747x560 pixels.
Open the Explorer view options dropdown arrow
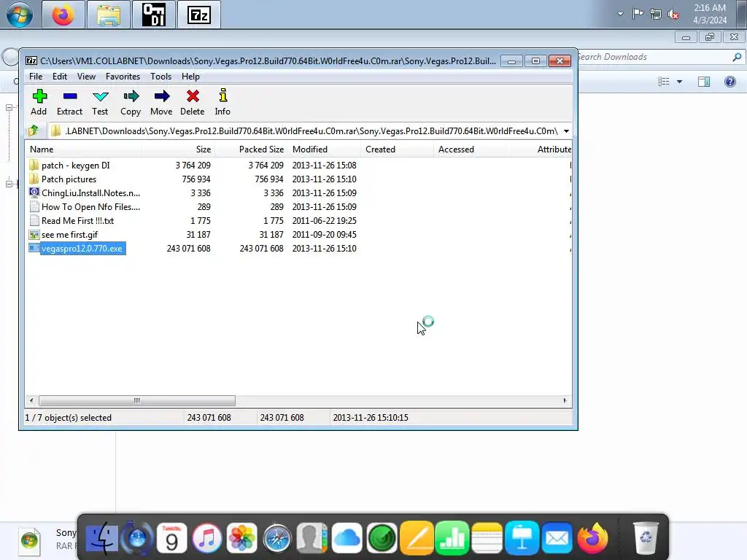pyautogui.click(x=679, y=82)
